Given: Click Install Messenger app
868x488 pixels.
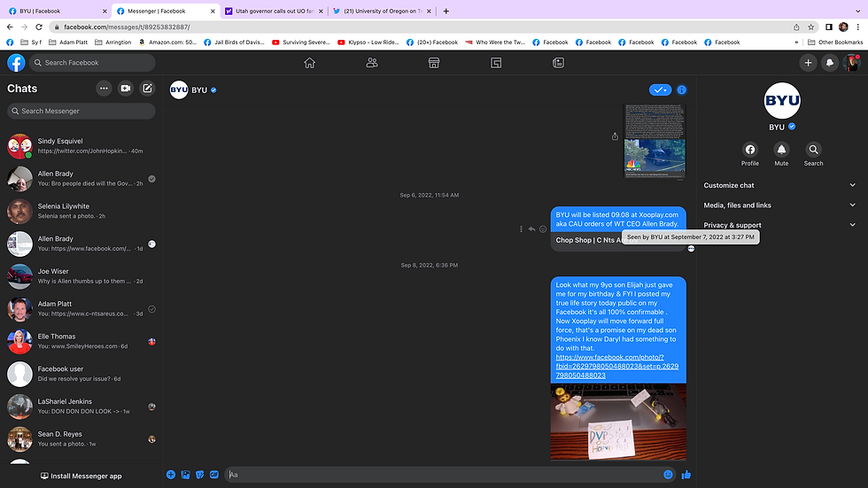Looking at the screenshot, I should 81,476.
